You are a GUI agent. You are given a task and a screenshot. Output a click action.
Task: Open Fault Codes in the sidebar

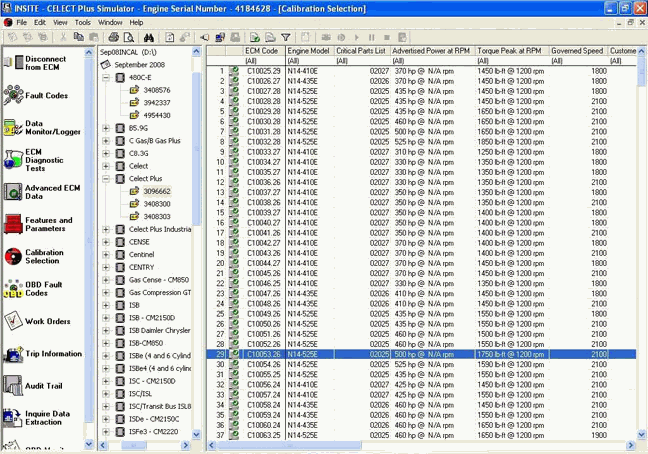(x=36, y=95)
